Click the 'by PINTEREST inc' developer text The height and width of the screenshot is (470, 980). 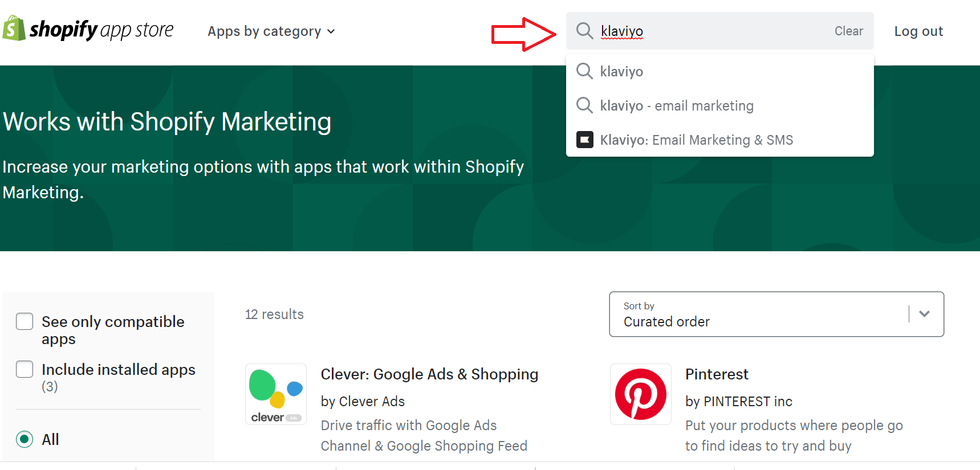(x=739, y=402)
